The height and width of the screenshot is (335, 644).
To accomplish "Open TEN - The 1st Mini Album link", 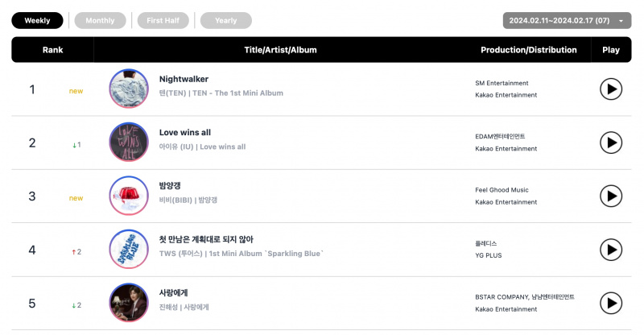I will pos(237,93).
